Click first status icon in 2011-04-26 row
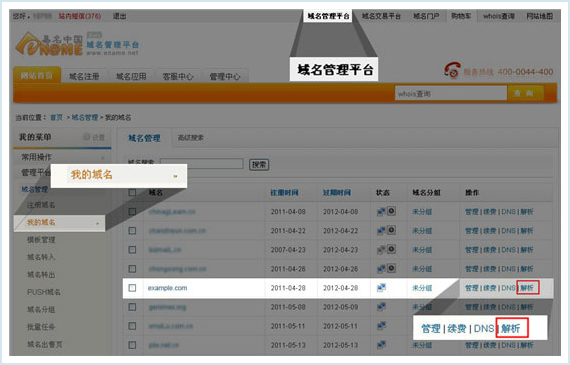570x365 pixels. (x=381, y=269)
